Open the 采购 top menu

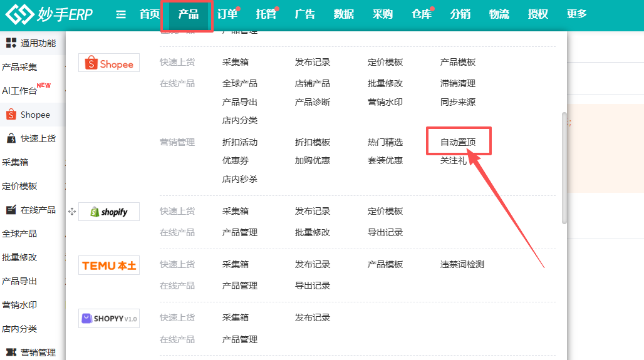(382, 14)
